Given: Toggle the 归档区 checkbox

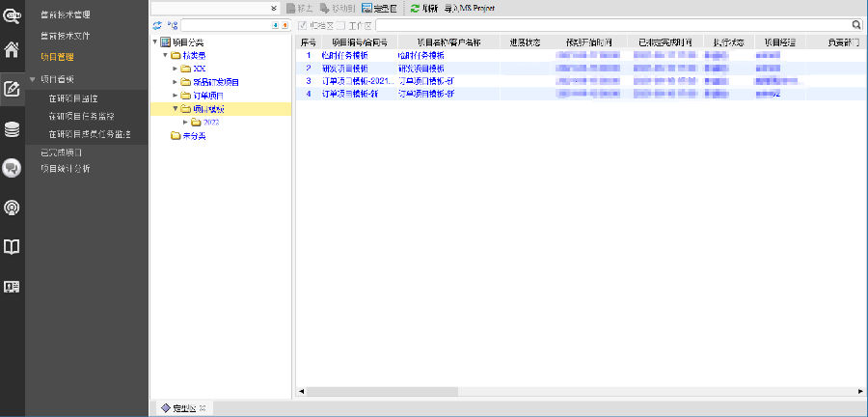Looking at the screenshot, I should [x=302, y=25].
